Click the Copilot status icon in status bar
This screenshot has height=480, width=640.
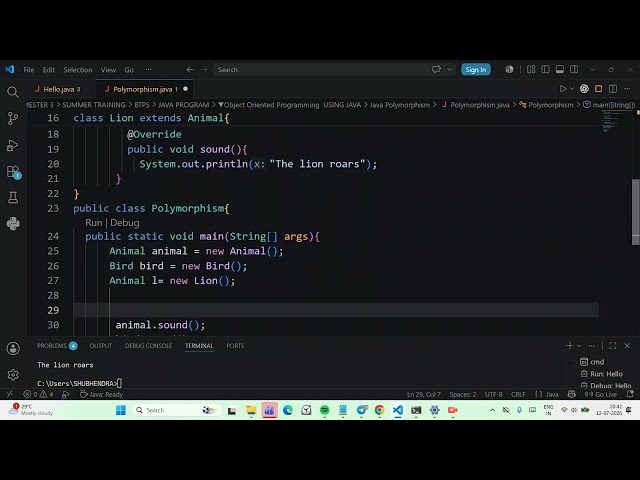coord(571,394)
